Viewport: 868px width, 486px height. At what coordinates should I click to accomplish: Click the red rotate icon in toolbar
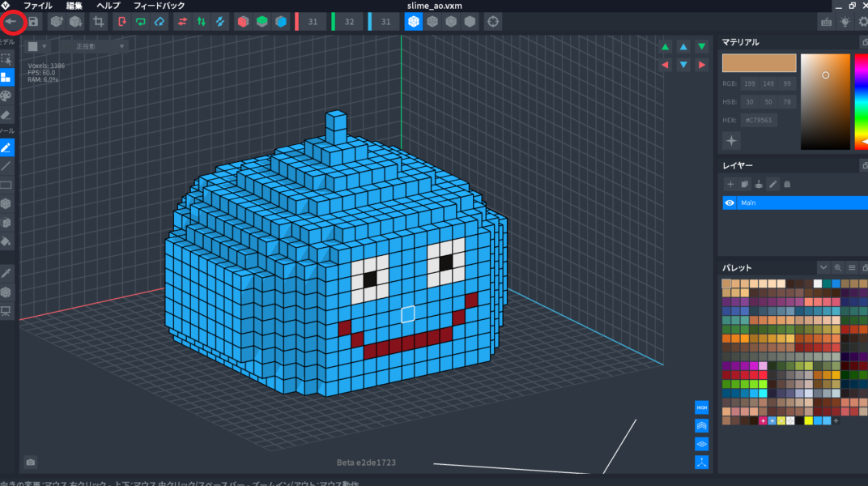click(x=121, y=22)
